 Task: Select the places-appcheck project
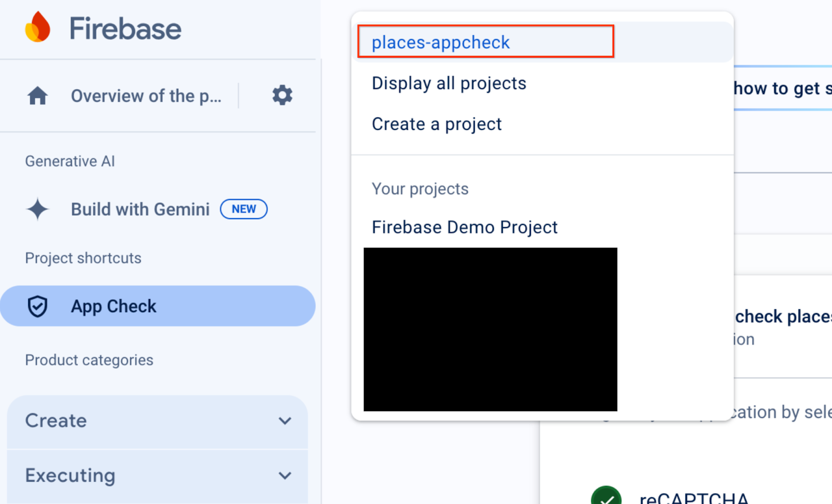pos(440,42)
